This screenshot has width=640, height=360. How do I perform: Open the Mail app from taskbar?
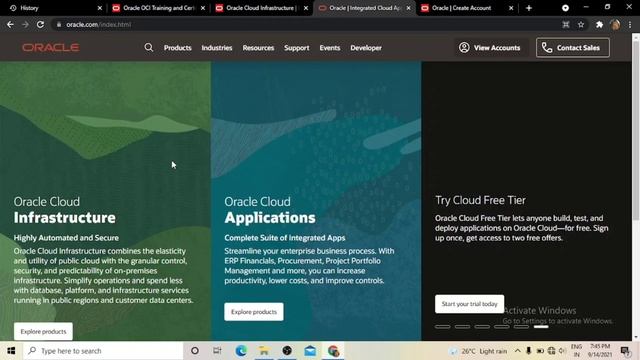coord(310,351)
